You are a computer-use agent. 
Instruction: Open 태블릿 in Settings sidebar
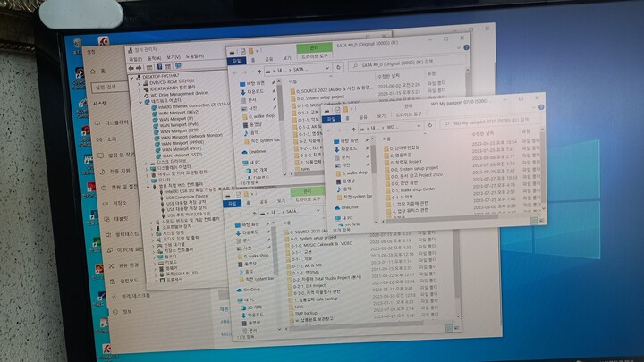click(116, 219)
